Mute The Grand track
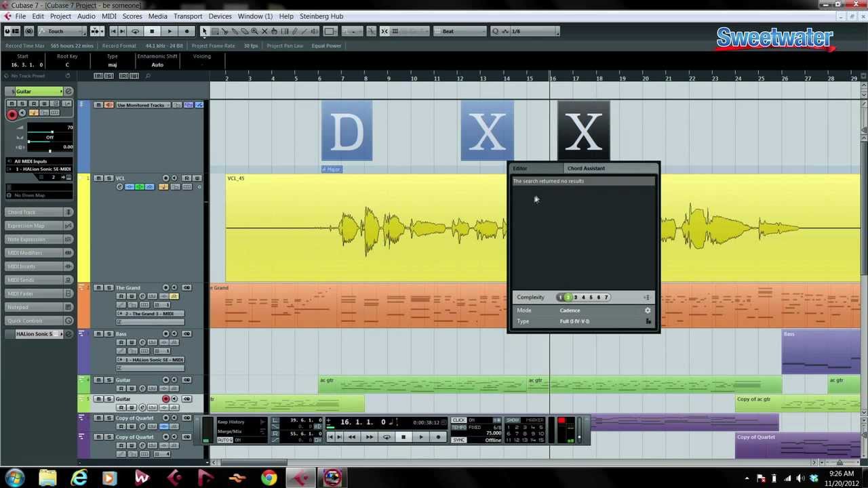 pos(98,287)
